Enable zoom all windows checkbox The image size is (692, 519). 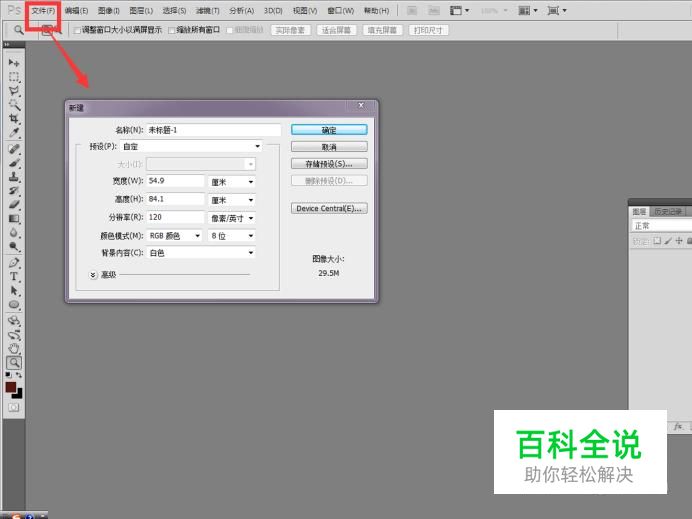click(x=172, y=30)
